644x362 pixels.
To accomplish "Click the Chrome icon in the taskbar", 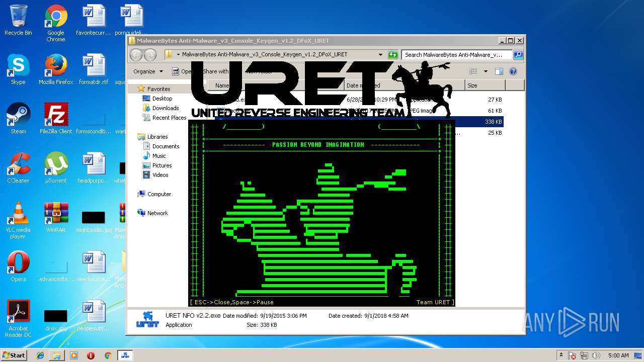I will (x=108, y=355).
